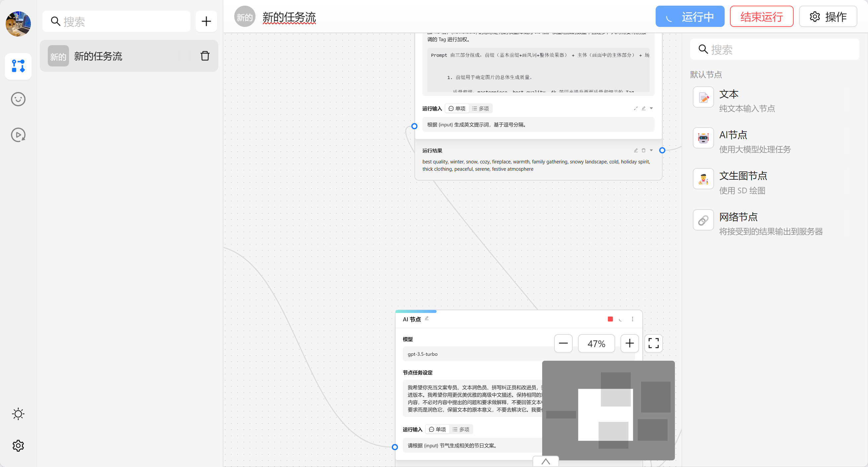Expand the 运行结果 dropdown arrow

coord(651,150)
